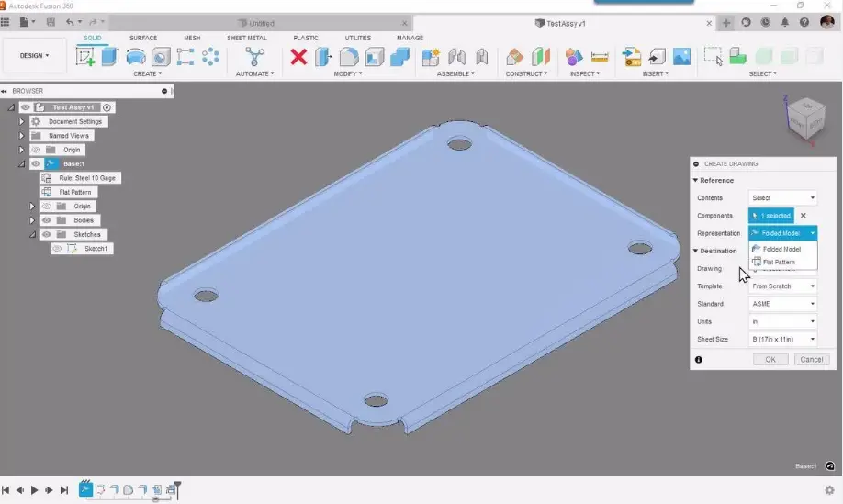Click the New Component icon

(x=431, y=56)
